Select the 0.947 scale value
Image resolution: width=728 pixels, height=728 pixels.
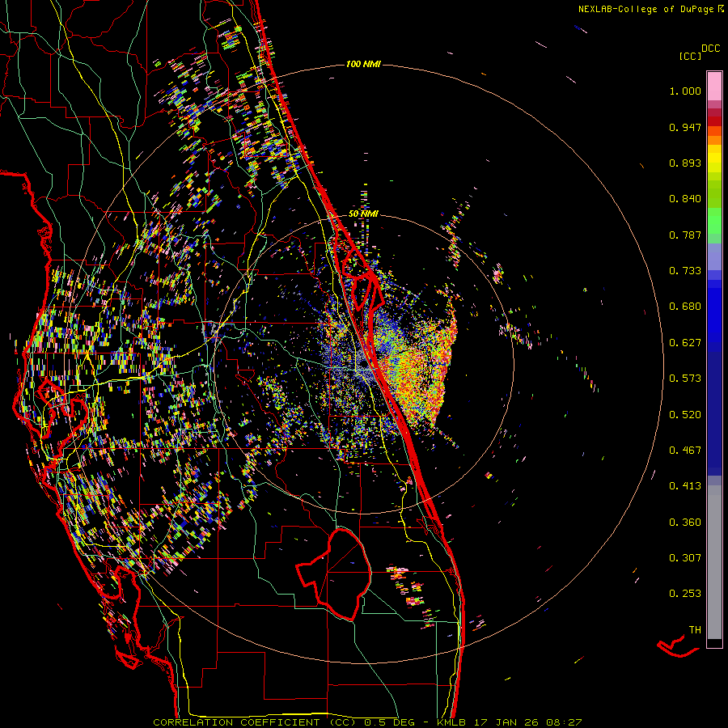tap(685, 127)
